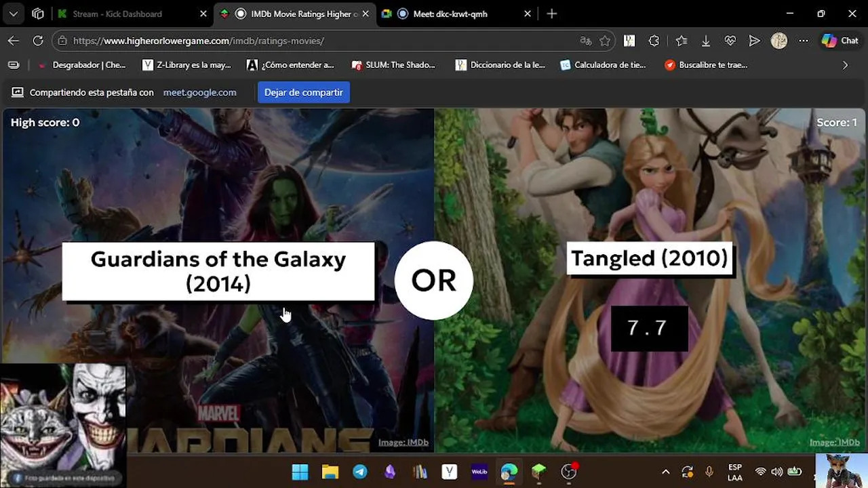Screen dimensions: 868x488
Task: Open the dictionary extension icon in toolbar
Action: coord(629,41)
